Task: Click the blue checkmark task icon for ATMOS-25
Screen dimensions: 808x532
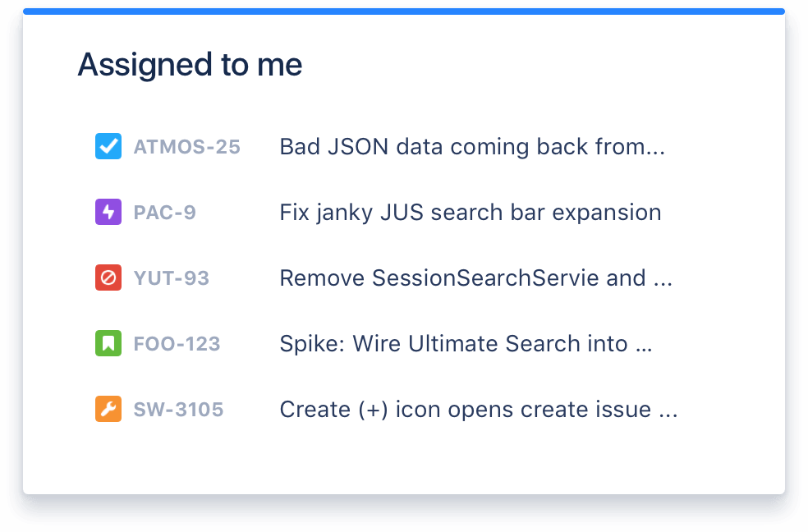Action: tap(108, 146)
